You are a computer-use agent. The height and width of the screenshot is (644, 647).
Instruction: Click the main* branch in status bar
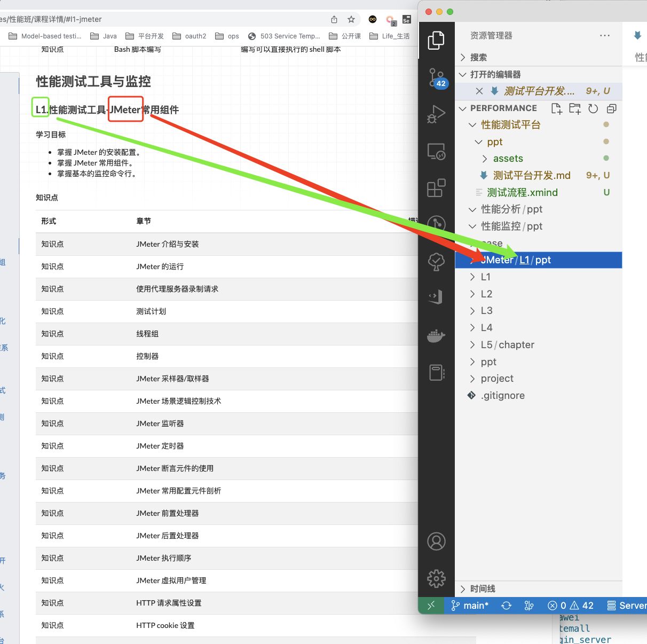[470, 606]
